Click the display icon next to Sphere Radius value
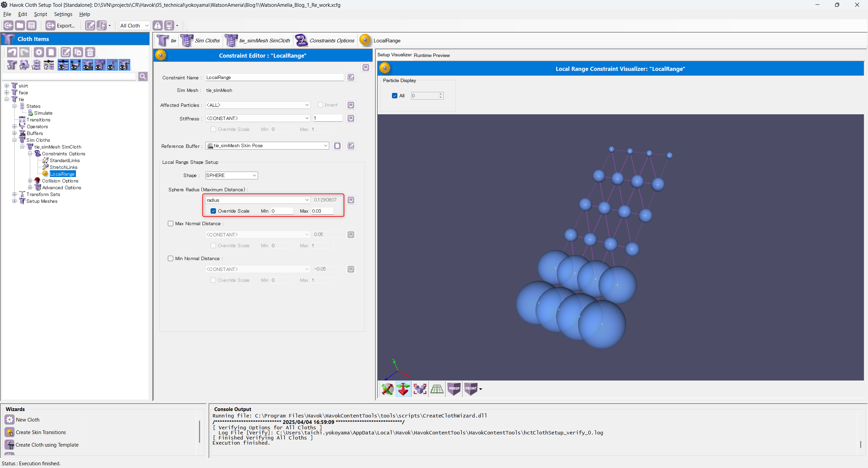This screenshot has width=868, height=468. pyautogui.click(x=351, y=200)
